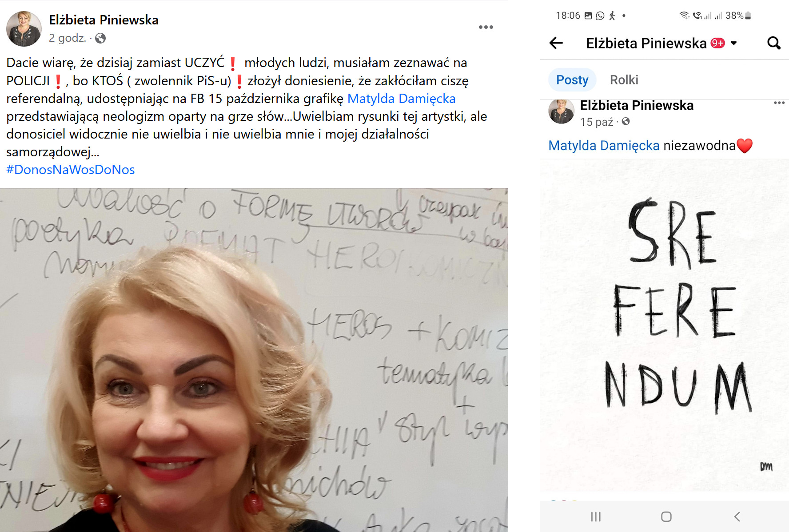
Task: Click the 2 godz. timestamp
Action: [68, 38]
